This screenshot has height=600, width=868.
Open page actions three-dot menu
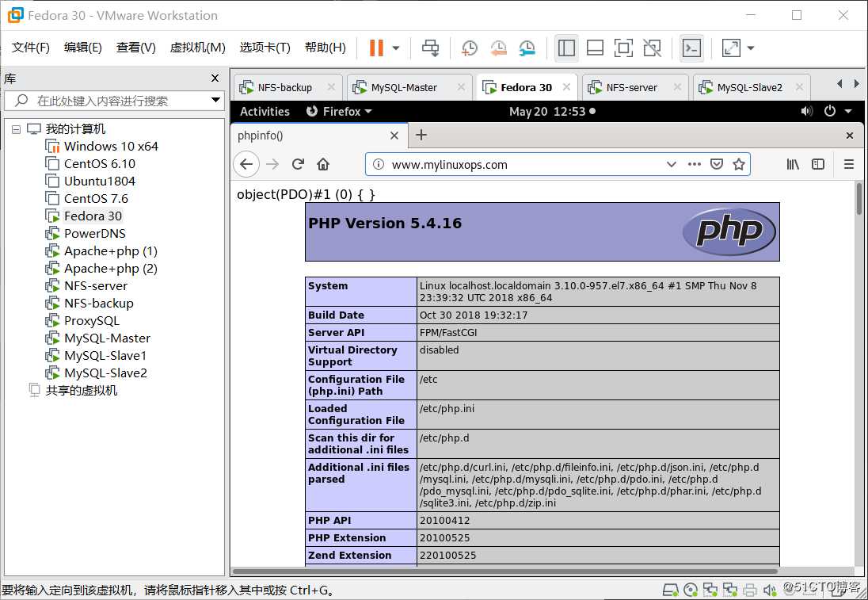(695, 164)
